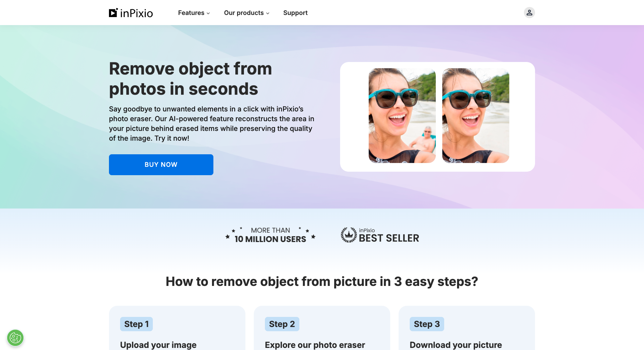Click the '10 MILLION USERS' text
Viewport: 644px width, 350px height.
point(270,239)
